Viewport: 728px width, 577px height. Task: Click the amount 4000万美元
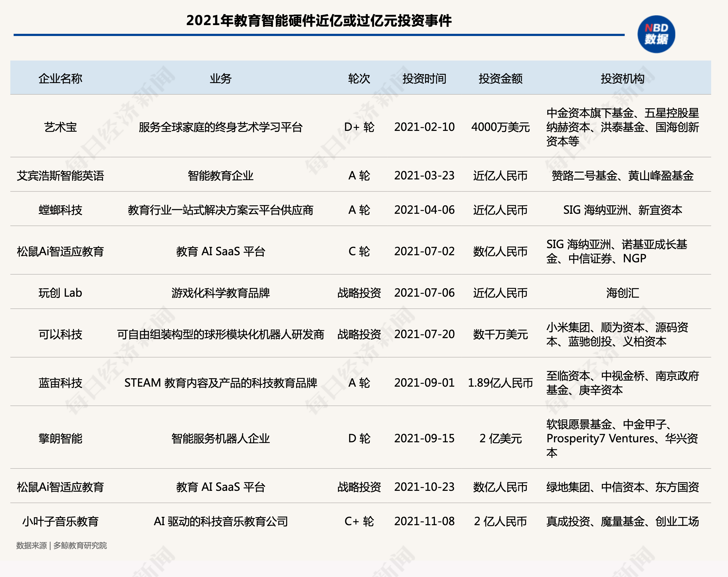500,127
